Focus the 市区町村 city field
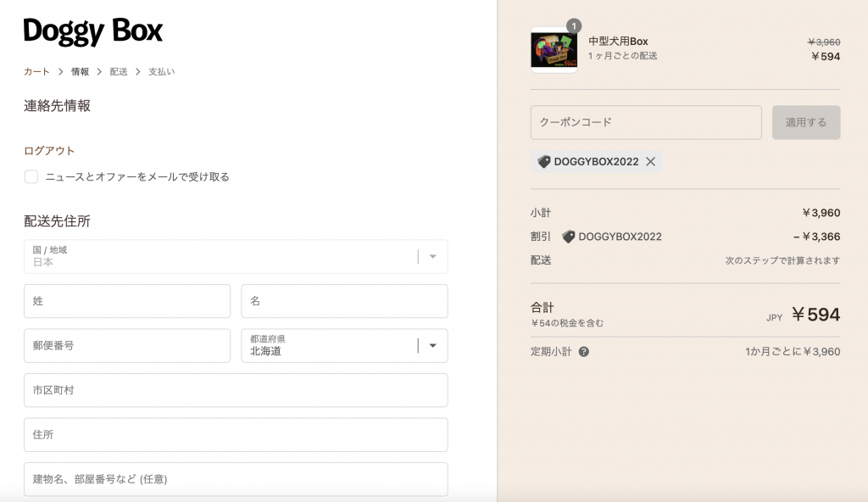Screen dimensions: 868x502 [236, 390]
